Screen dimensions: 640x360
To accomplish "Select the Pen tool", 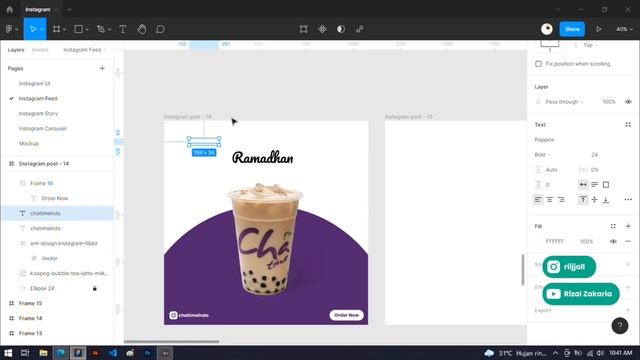I will pyautogui.click(x=100, y=29).
